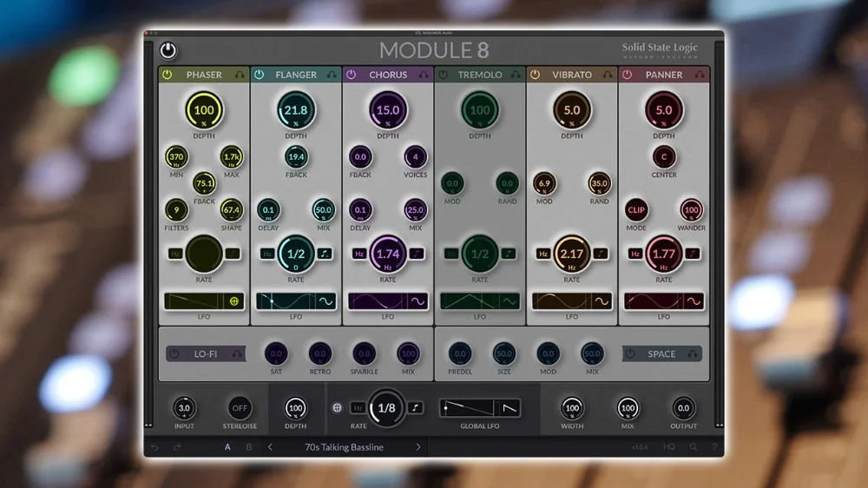Open Chorus LFO waveform selector

[418, 301]
